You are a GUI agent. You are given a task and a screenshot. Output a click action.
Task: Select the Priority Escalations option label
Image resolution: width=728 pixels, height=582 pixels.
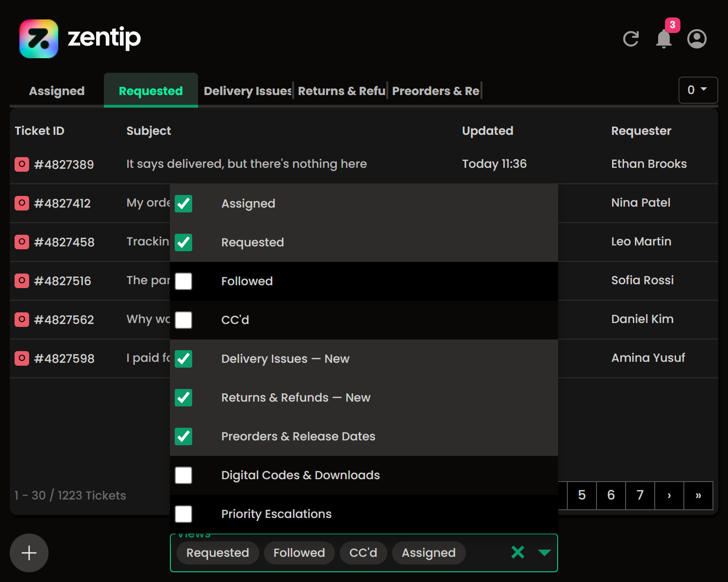pos(276,514)
